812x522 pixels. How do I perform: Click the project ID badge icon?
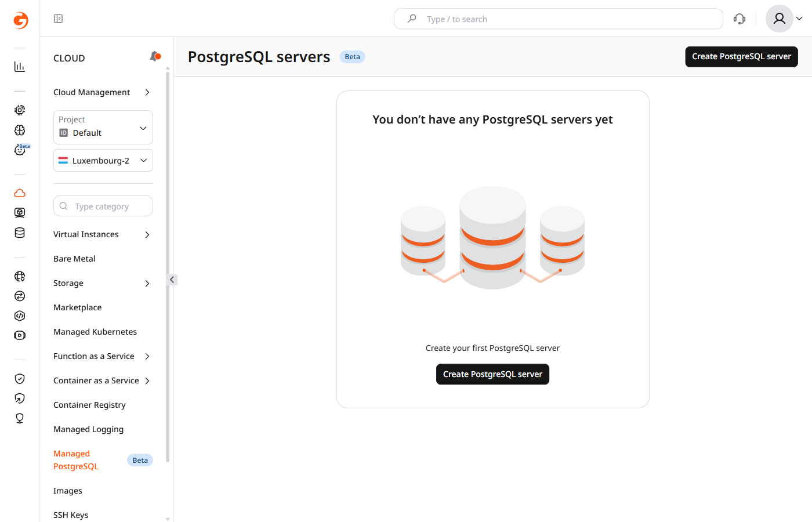(x=64, y=133)
